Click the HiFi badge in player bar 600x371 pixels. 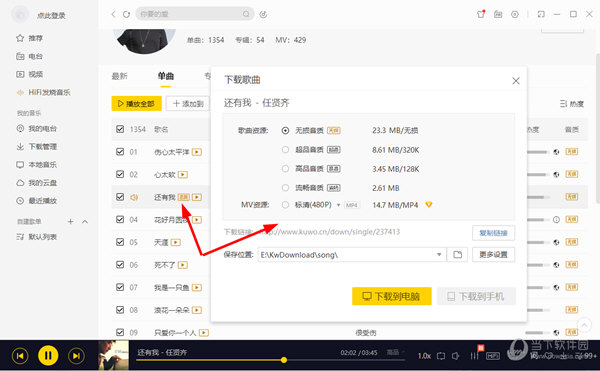[x=493, y=356]
